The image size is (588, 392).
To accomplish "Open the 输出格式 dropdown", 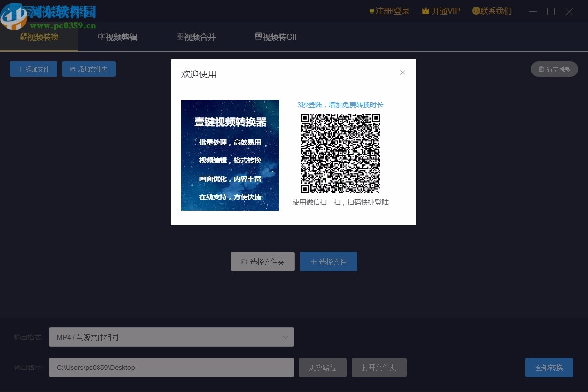I will coord(171,337).
